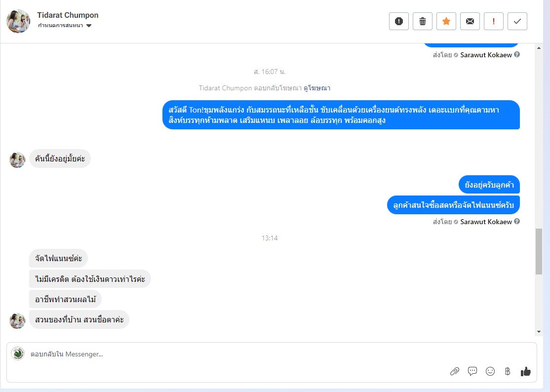Mark conversation as spam icon
The width and height of the screenshot is (550, 392).
click(399, 21)
